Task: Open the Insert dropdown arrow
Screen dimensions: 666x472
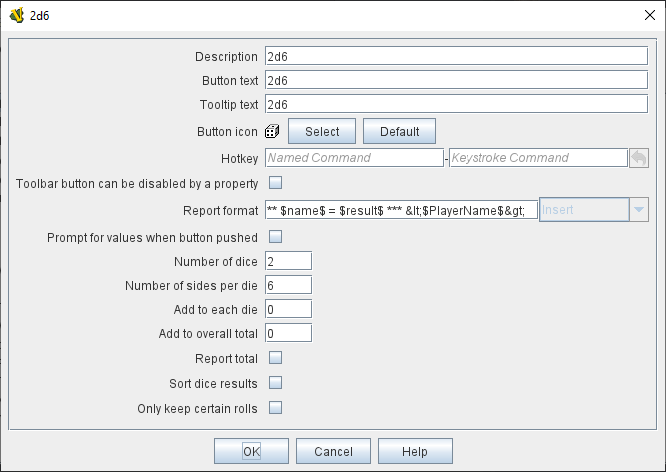Action: coord(637,209)
